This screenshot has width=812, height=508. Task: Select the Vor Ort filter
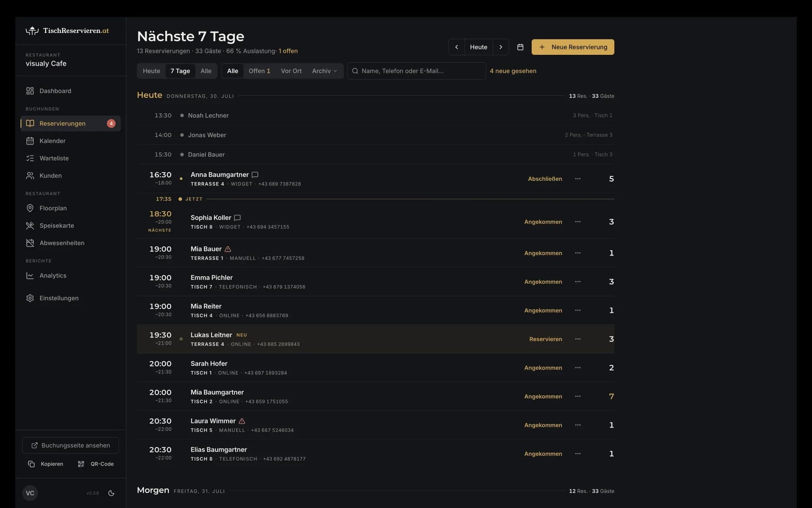coord(291,71)
